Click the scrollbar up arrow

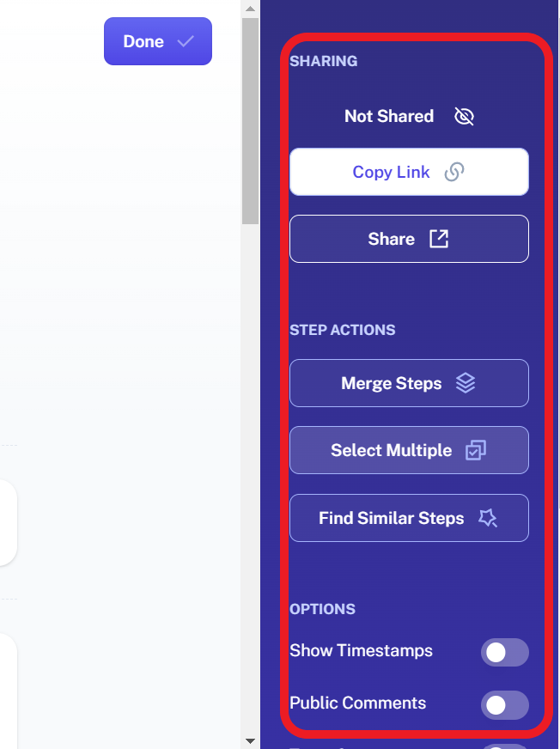(x=250, y=9)
